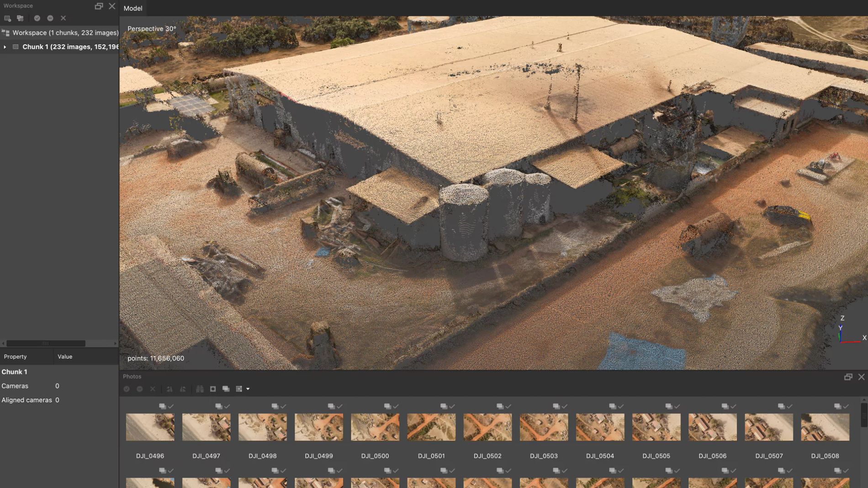Viewport: 868px width, 488px height.
Task: Click the Value column header
Action: coord(65,357)
